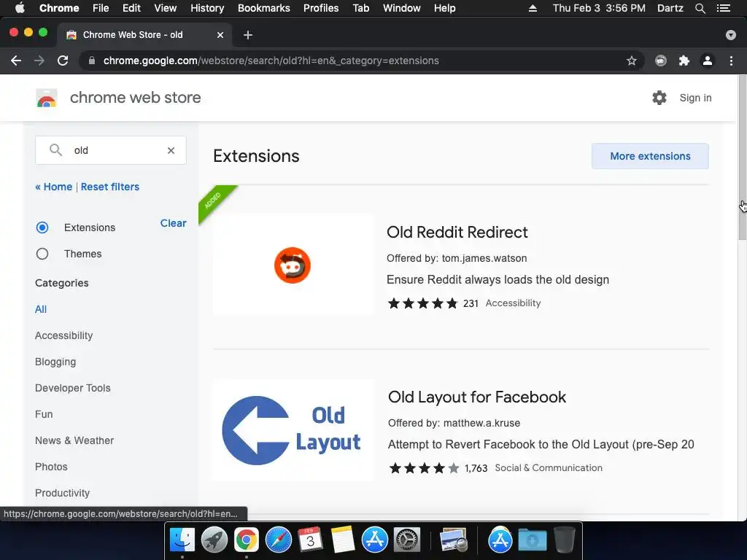Select the Themes radio button
The width and height of the screenshot is (747, 560).
[x=42, y=254]
